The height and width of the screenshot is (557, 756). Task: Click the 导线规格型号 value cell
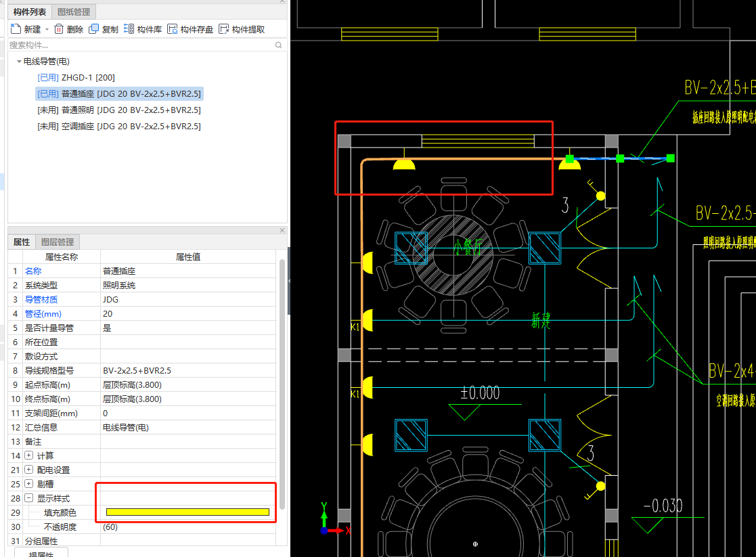click(188, 370)
